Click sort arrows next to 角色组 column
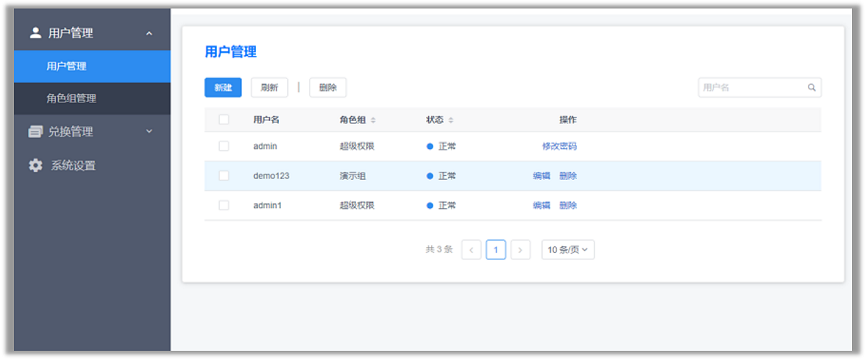Image resolution: width=866 pixels, height=360 pixels. (x=373, y=120)
